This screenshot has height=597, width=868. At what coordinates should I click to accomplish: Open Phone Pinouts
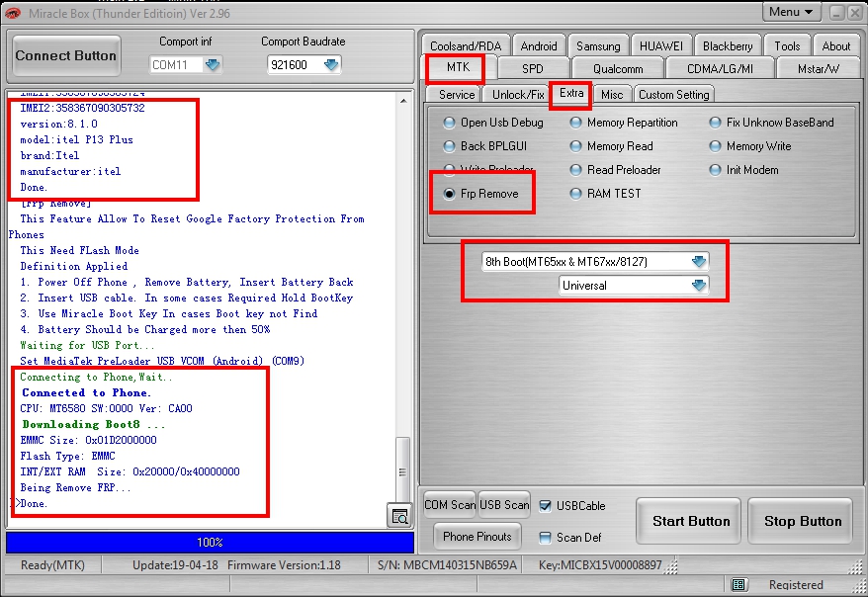[x=477, y=537]
